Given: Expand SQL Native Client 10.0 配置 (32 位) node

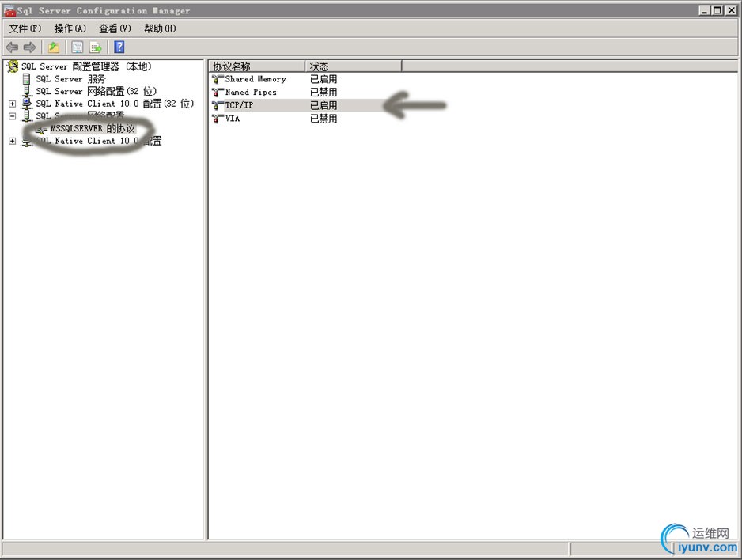Looking at the screenshot, I should 13,104.
